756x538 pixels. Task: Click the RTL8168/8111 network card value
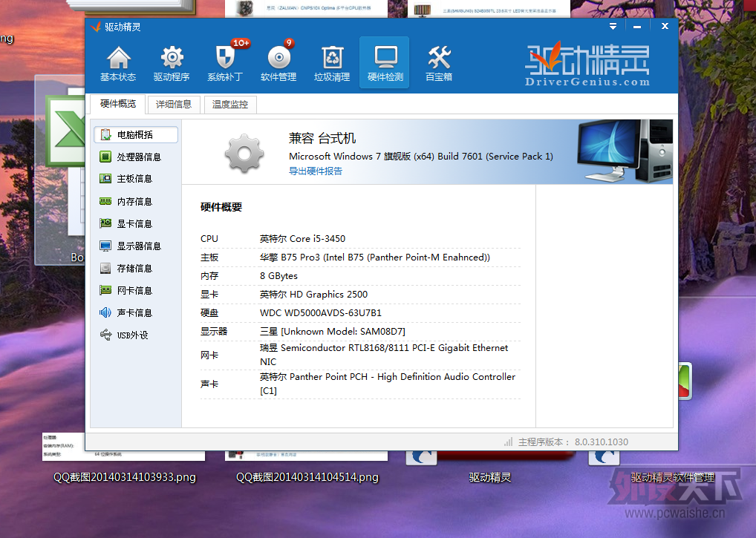click(x=384, y=355)
